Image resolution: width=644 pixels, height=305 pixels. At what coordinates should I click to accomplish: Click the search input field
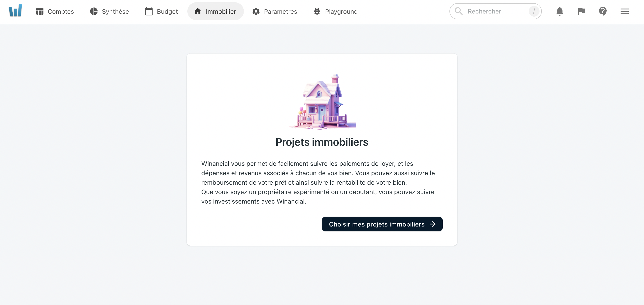click(495, 11)
